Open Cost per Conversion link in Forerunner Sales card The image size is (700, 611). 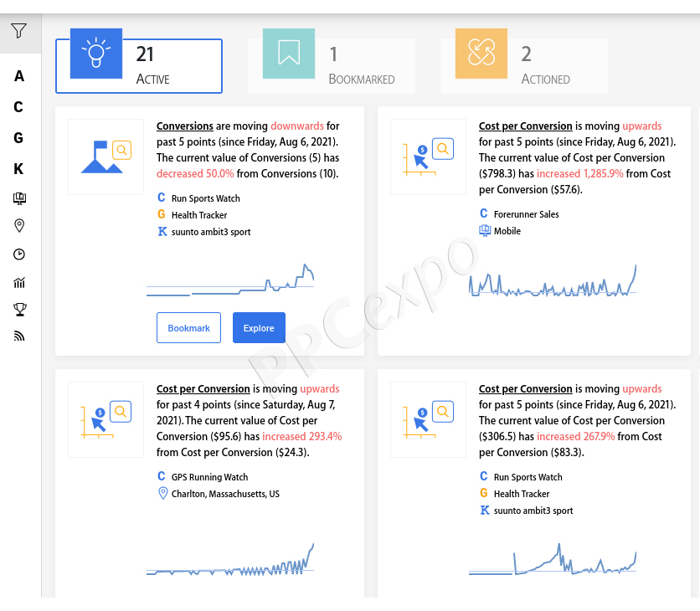(526, 126)
